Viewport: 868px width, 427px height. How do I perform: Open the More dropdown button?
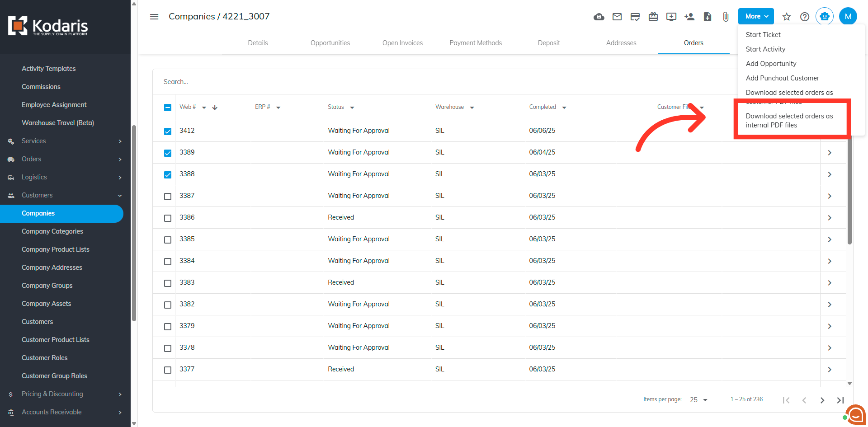[x=756, y=16]
